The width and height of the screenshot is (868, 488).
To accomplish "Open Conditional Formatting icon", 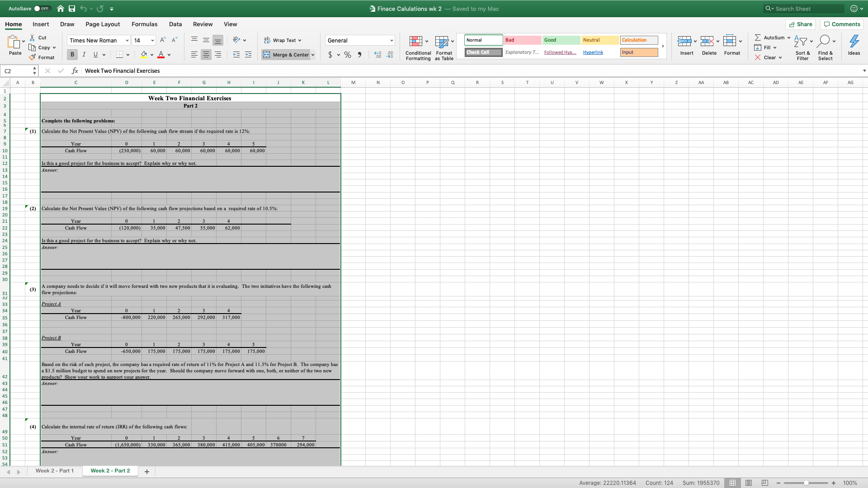I will tap(415, 42).
